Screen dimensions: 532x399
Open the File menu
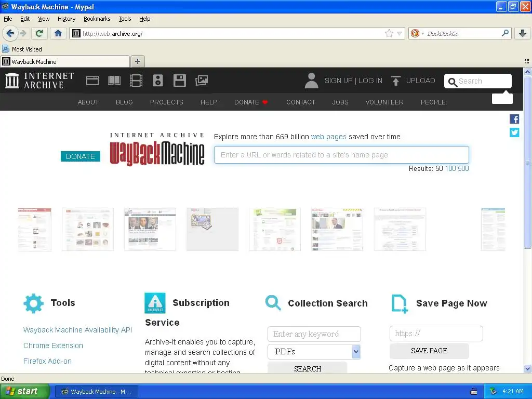pyautogui.click(x=8, y=19)
